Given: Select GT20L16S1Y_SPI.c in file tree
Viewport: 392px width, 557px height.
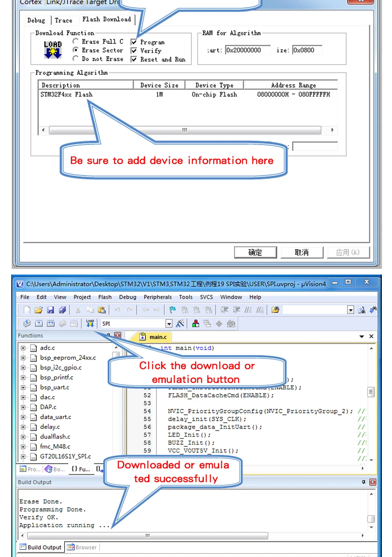Looking at the screenshot, I should coord(65,457).
